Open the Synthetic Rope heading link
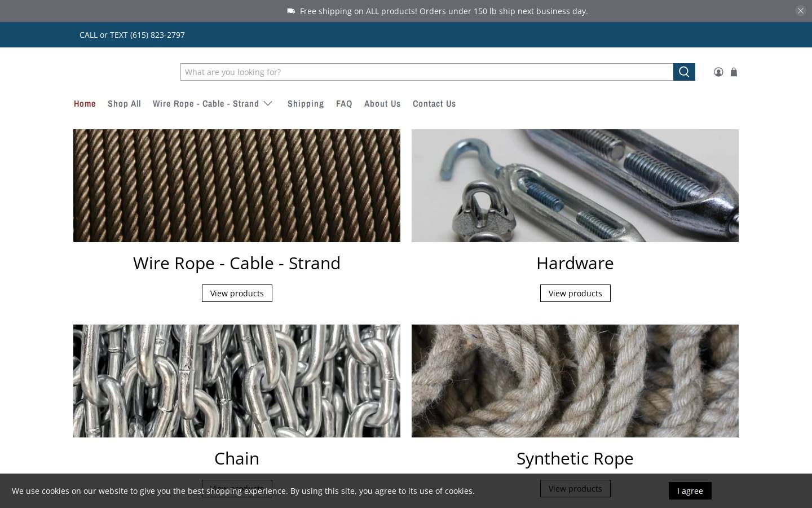 click(x=575, y=458)
